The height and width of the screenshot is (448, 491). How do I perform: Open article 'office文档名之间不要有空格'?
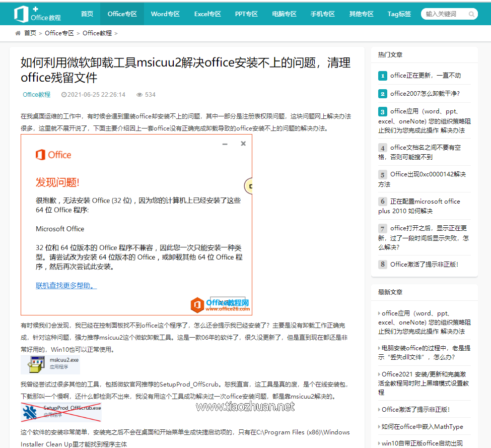[x=419, y=152]
